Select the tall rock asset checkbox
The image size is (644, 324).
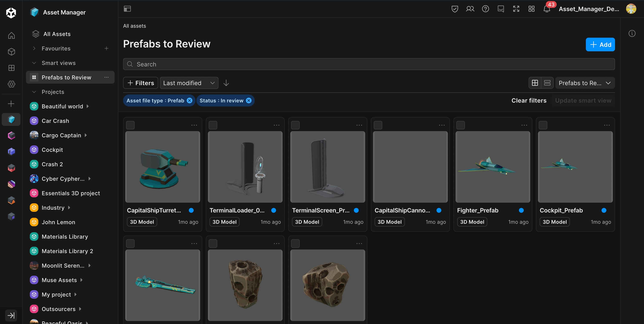(x=213, y=244)
